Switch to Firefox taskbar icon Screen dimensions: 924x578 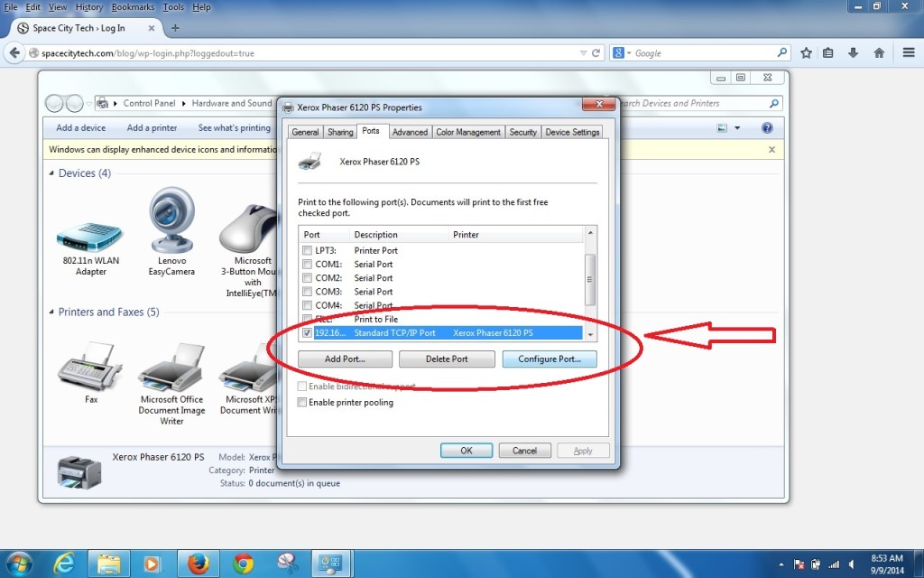click(198, 564)
